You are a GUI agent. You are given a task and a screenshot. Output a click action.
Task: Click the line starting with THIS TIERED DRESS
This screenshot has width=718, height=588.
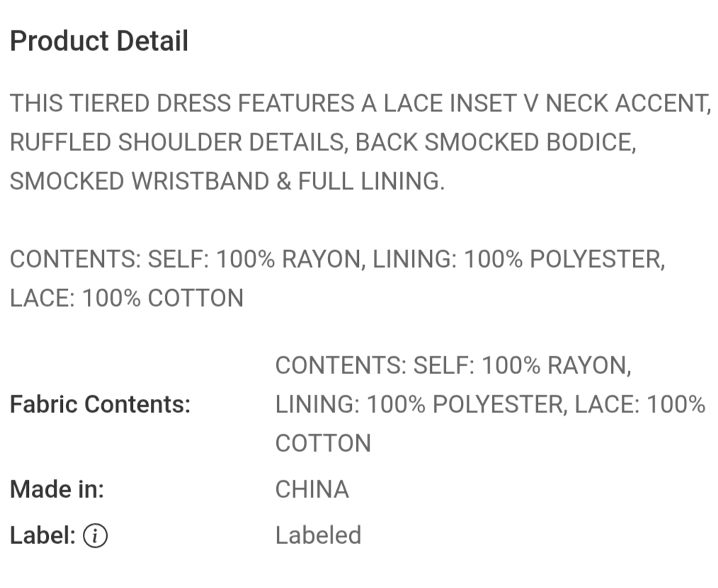point(360,104)
